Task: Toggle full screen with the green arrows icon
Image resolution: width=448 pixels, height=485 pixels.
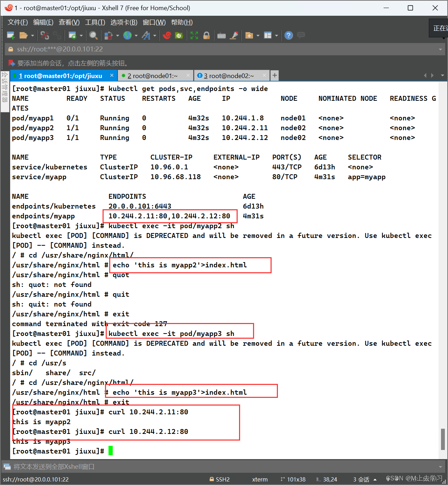Action: 194,35
